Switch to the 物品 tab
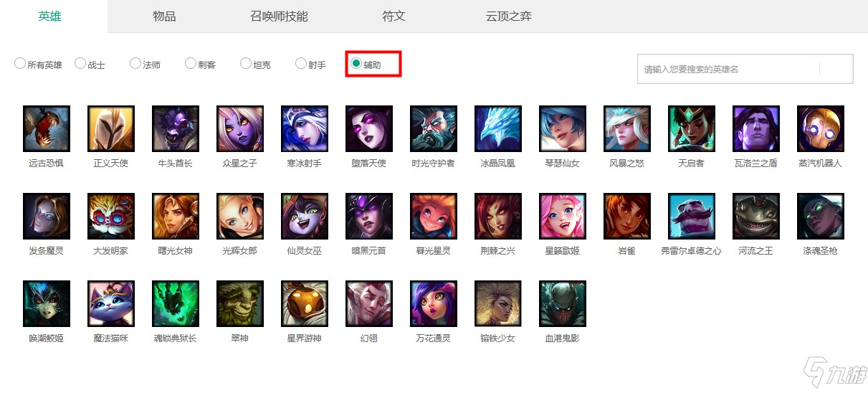868x393 pixels. tap(164, 16)
